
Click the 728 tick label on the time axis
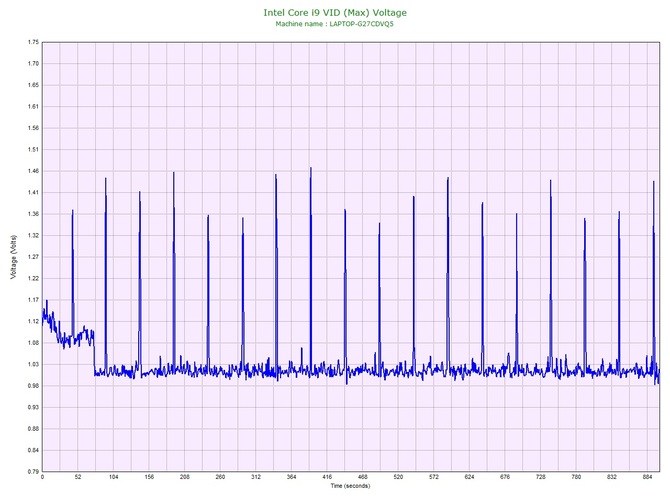pos(541,477)
